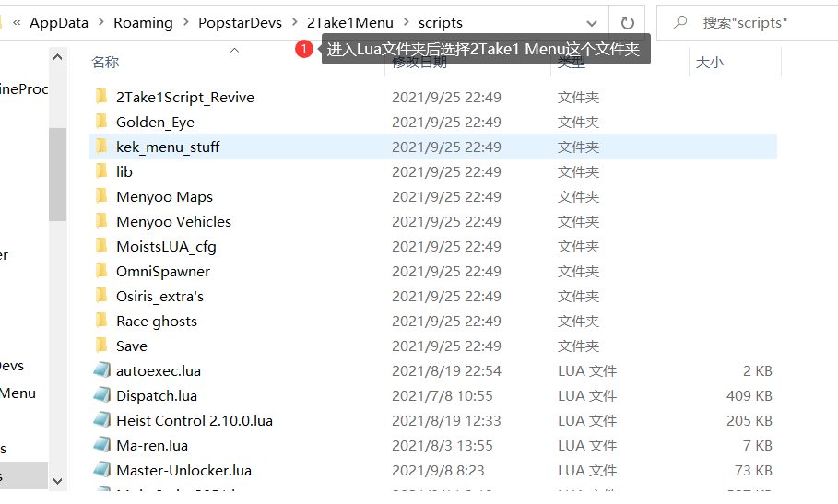
Task: Click LUA 文件 type of Ma-ren.lua
Action: [587, 446]
